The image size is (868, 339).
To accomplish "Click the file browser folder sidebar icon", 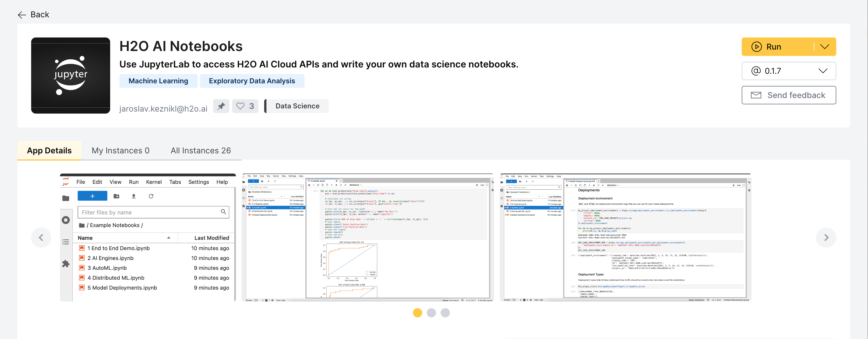I will point(66,198).
